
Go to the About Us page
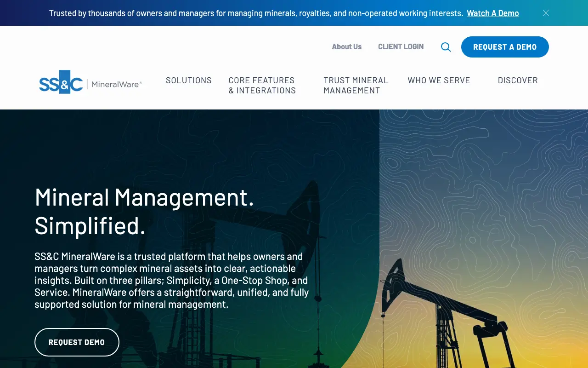pyautogui.click(x=347, y=47)
